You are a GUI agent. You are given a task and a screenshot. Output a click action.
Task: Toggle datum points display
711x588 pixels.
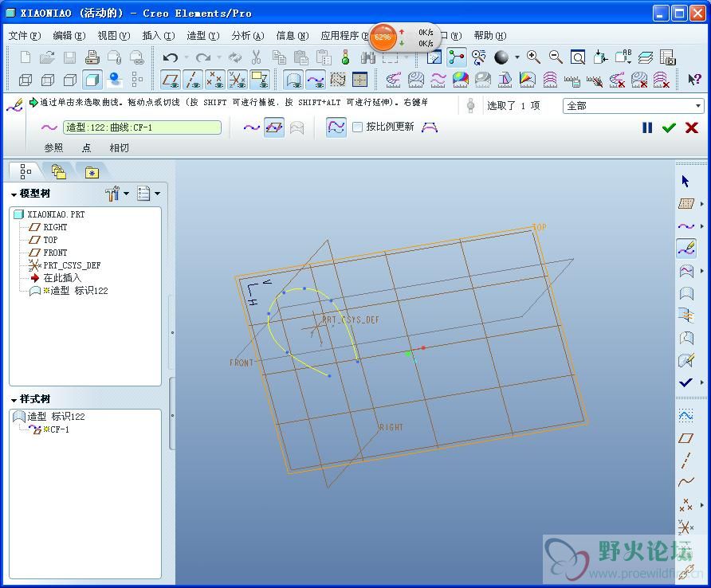tap(215, 80)
